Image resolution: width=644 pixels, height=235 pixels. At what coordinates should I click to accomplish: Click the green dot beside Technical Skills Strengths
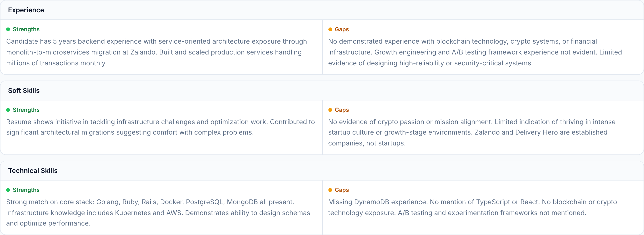(x=8, y=190)
